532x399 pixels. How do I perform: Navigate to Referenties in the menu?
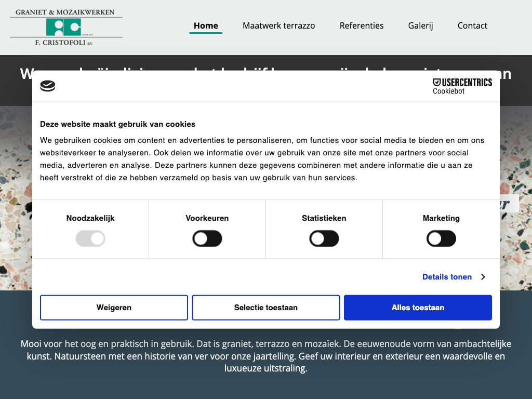coord(362,25)
